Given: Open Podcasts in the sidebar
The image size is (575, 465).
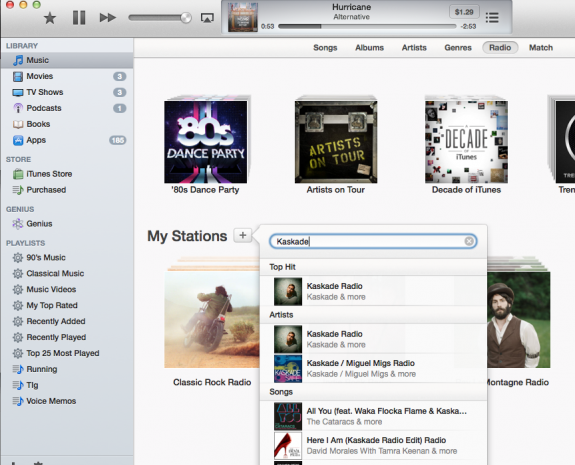Looking at the screenshot, I should [67, 108].
